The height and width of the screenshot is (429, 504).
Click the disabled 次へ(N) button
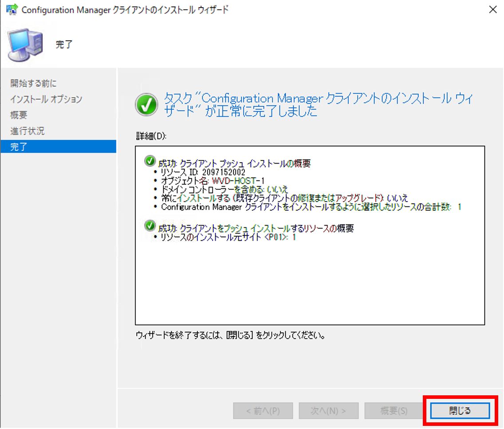[328, 411]
